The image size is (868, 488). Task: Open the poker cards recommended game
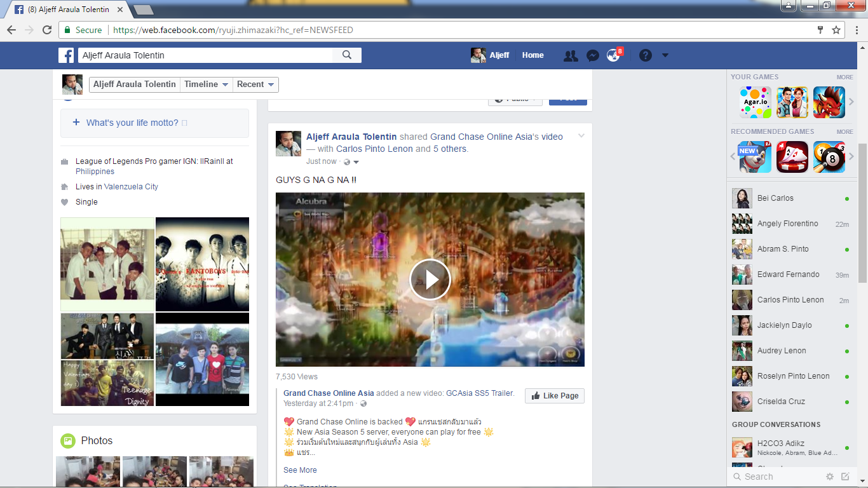[x=792, y=157]
